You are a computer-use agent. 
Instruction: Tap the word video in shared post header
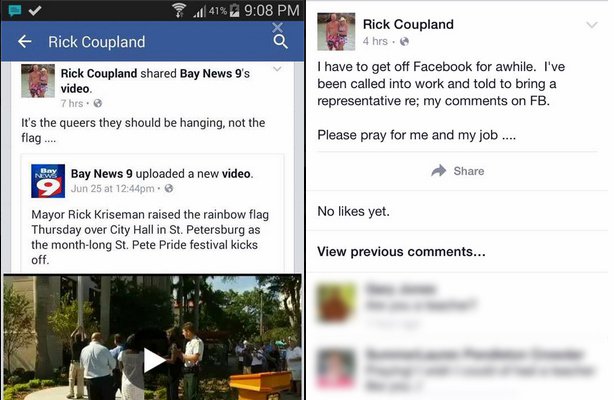coord(75,89)
